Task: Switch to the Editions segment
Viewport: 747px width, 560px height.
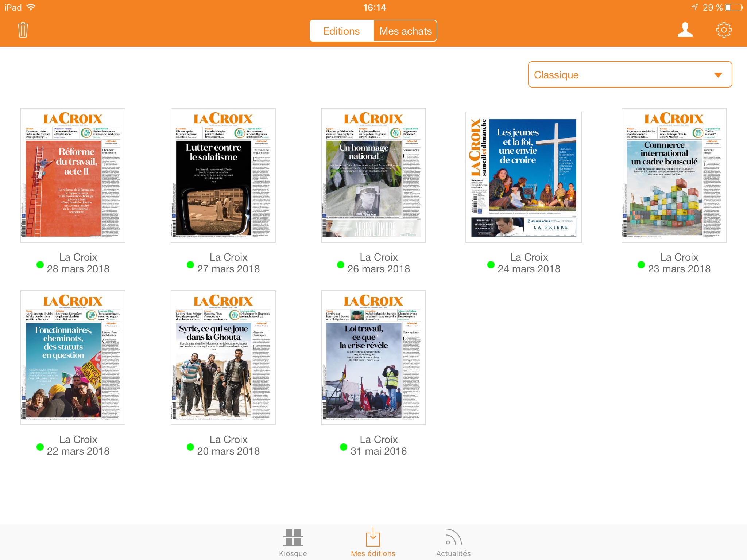Action: [x=341, y=31]
